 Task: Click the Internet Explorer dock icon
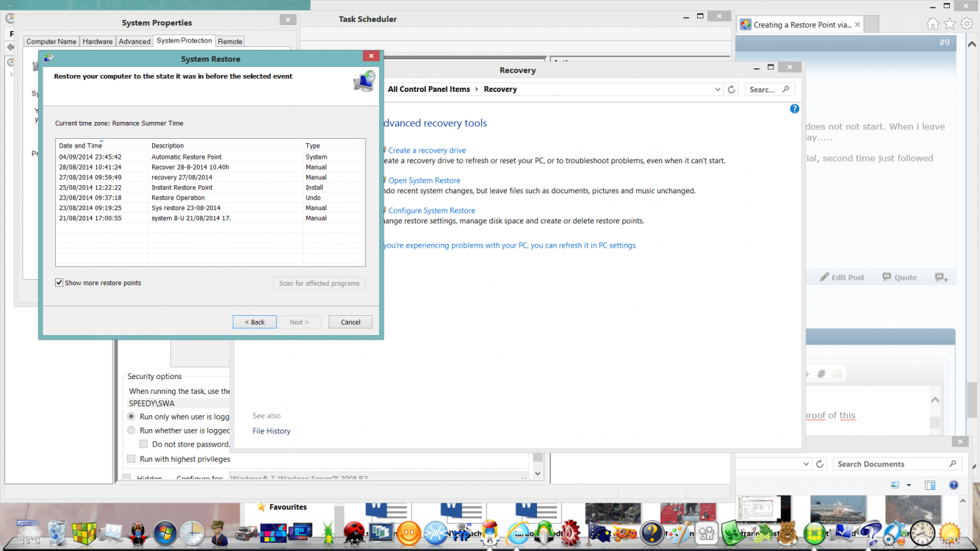[x=519, y=533]
